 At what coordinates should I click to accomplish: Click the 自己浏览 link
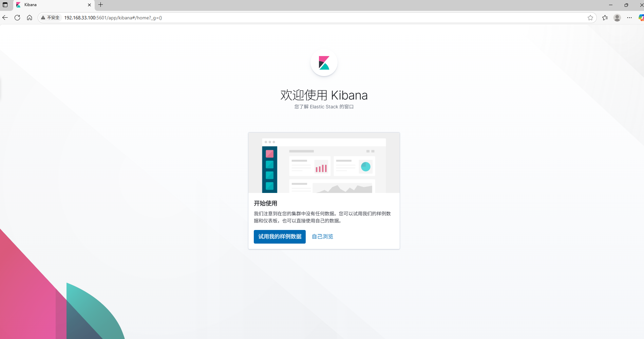[x=322, y=237]
